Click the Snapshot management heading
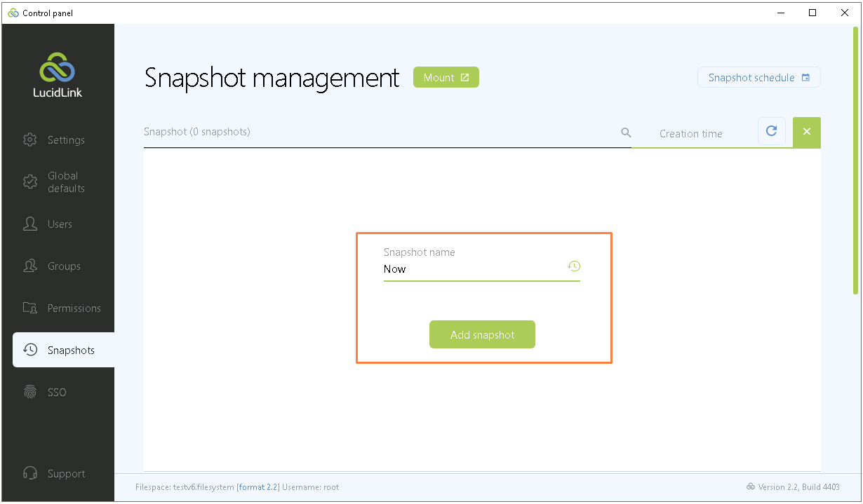Screen dimensions: 863x504 272,78
